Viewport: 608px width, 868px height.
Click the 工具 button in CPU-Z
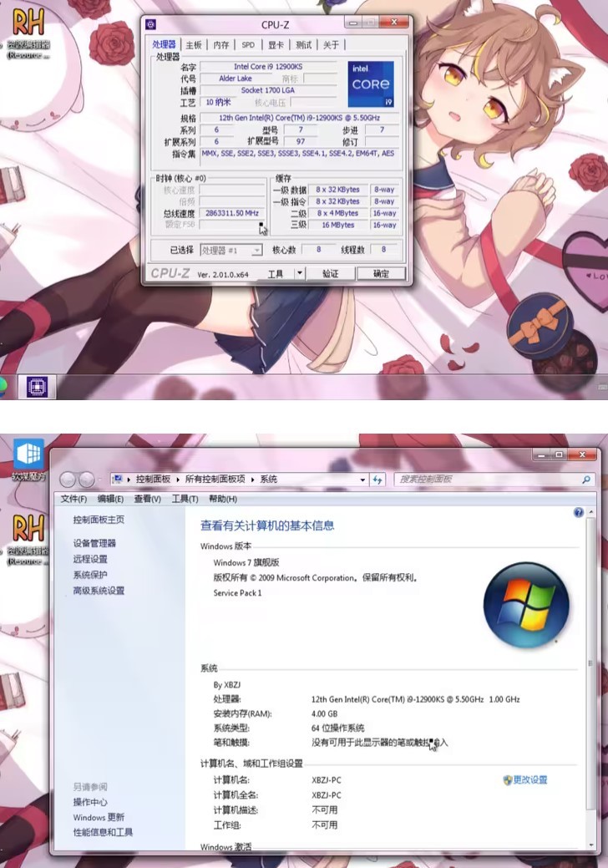(276, 273)
